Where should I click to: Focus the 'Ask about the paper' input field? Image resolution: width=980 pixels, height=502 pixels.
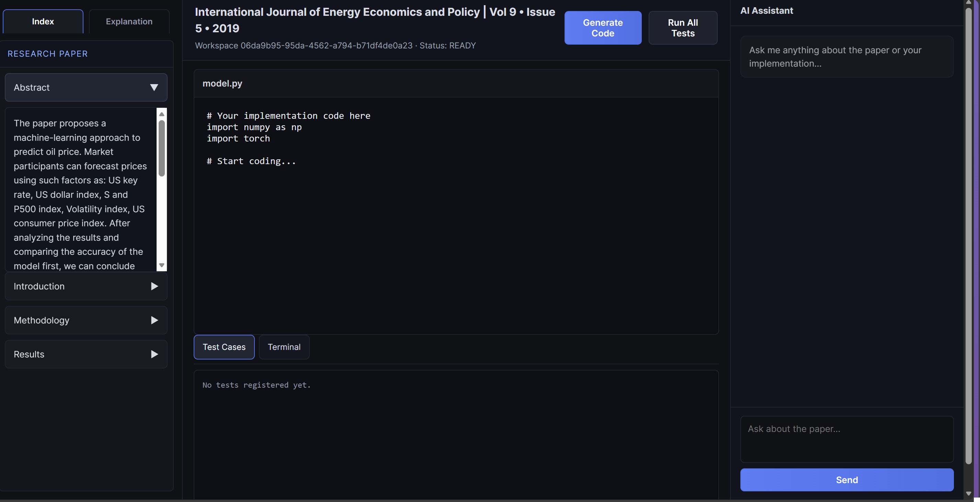tap(846, 439)
